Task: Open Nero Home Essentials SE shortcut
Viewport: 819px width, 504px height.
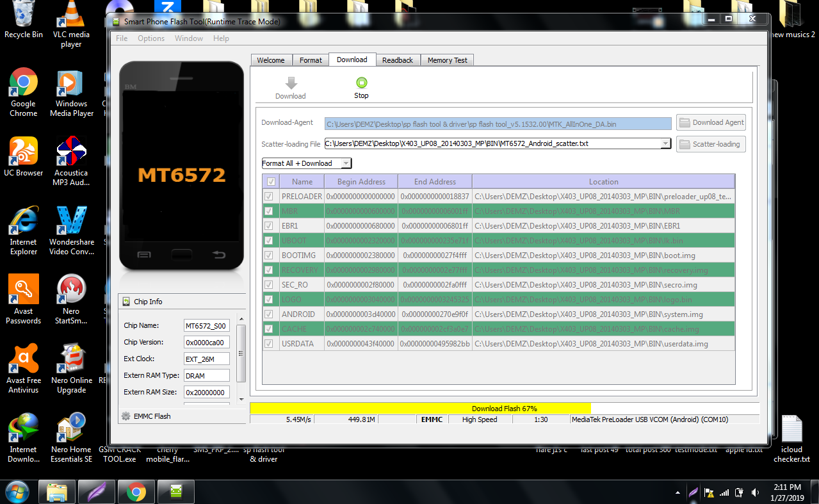Action: click(x=71, y=439)
